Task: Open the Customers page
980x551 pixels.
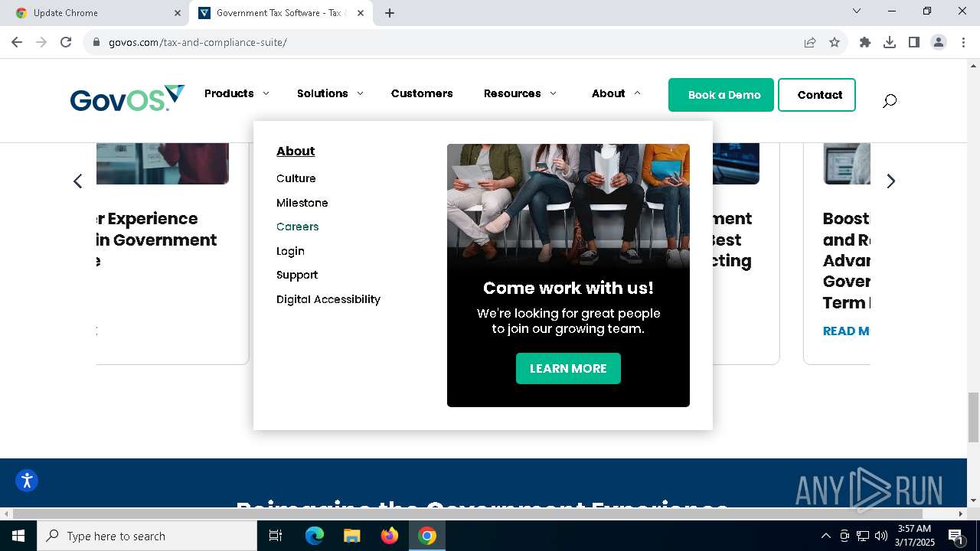Action: pyautogui.click(x=422, y=93)
